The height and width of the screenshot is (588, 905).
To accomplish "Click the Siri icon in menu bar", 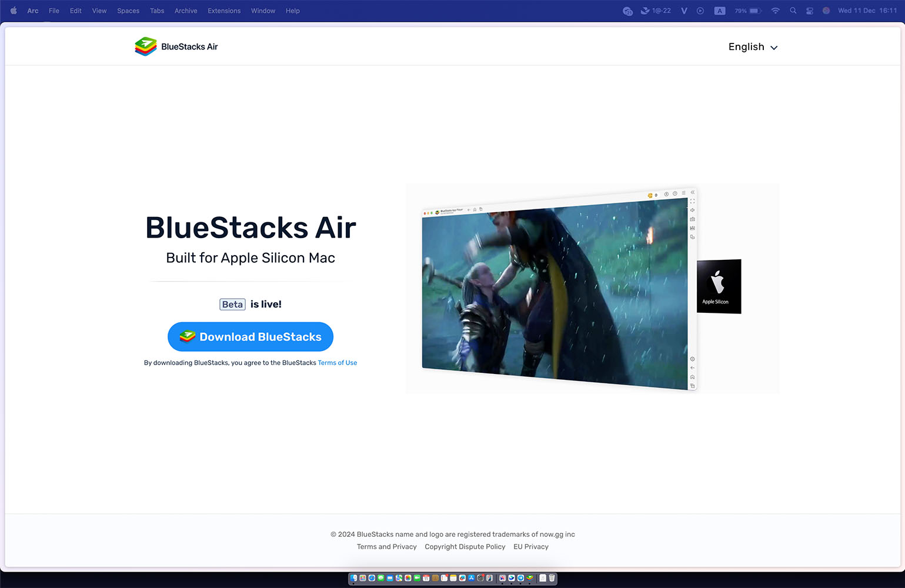I will (826, 11).
